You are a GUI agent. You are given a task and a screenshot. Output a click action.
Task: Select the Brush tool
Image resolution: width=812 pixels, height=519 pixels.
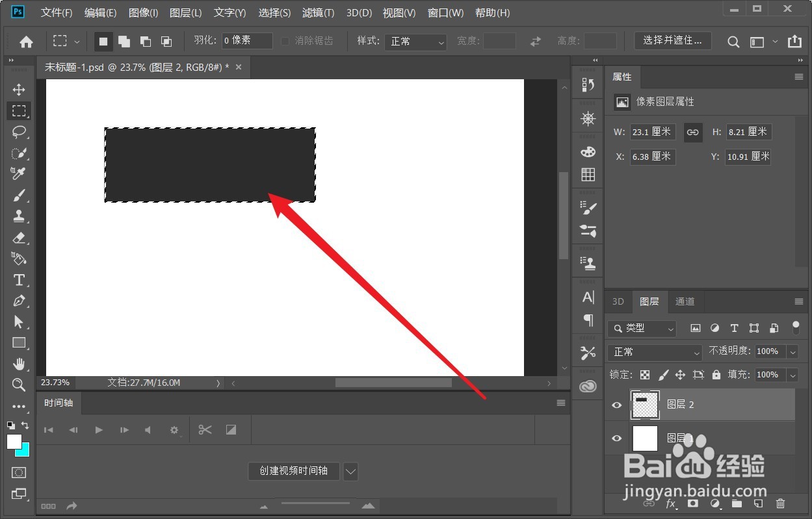tap(19, 196)
